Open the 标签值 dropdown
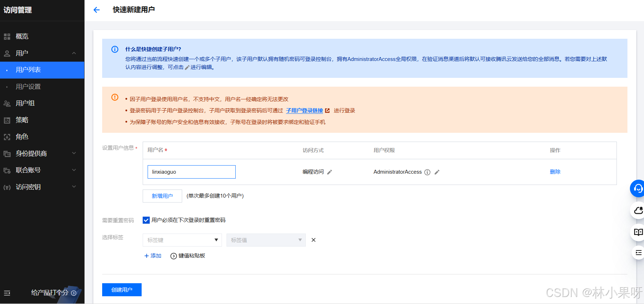 coord(266,240)
